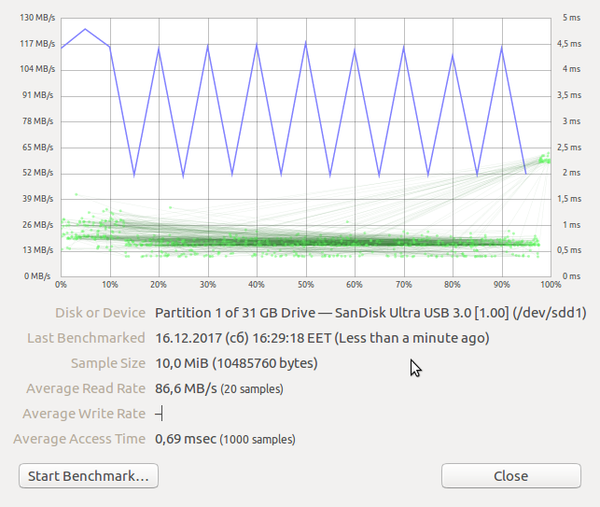
Task: Click the '(20 samples)' note after read rate
Action: (252, 389)
